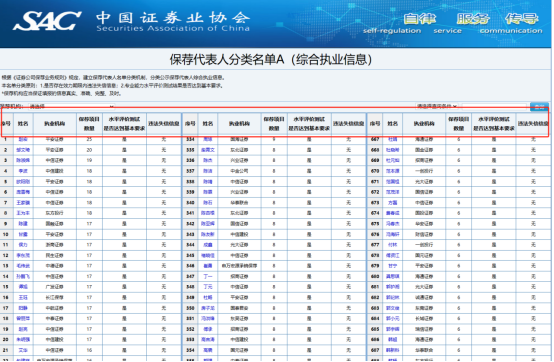Select the institution cell in row 4

click(x=55, y=171)
